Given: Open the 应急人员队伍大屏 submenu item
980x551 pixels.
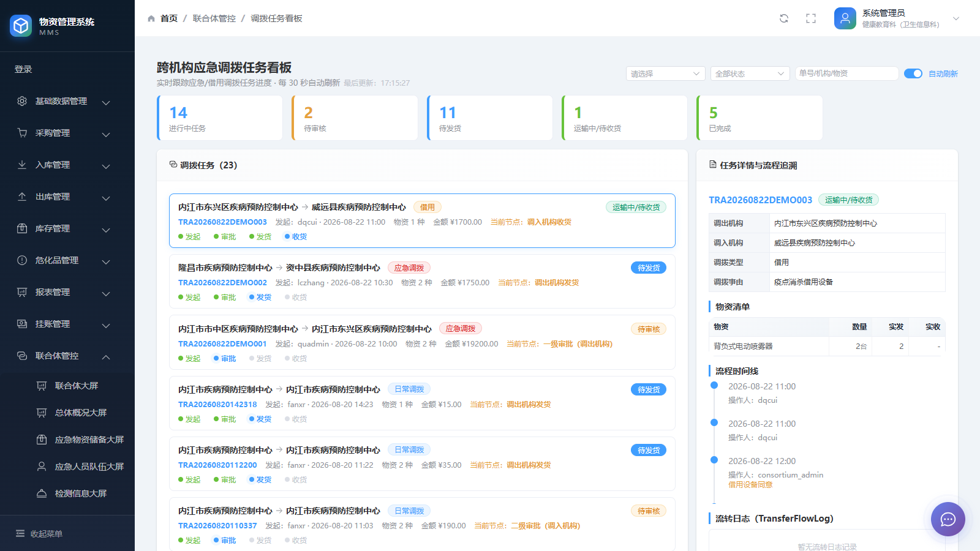Looking at the screenshot, I should tap(67, 467).
